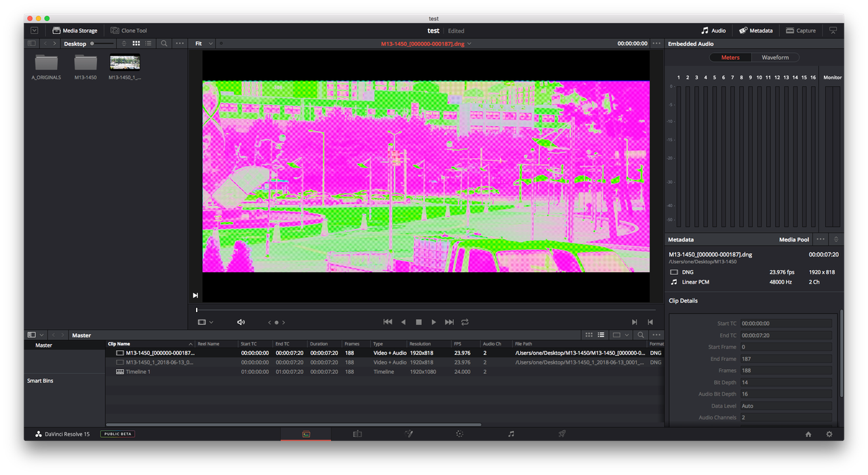
Task: Jump to last frame in viewer
Action: [x=450, y=322]
